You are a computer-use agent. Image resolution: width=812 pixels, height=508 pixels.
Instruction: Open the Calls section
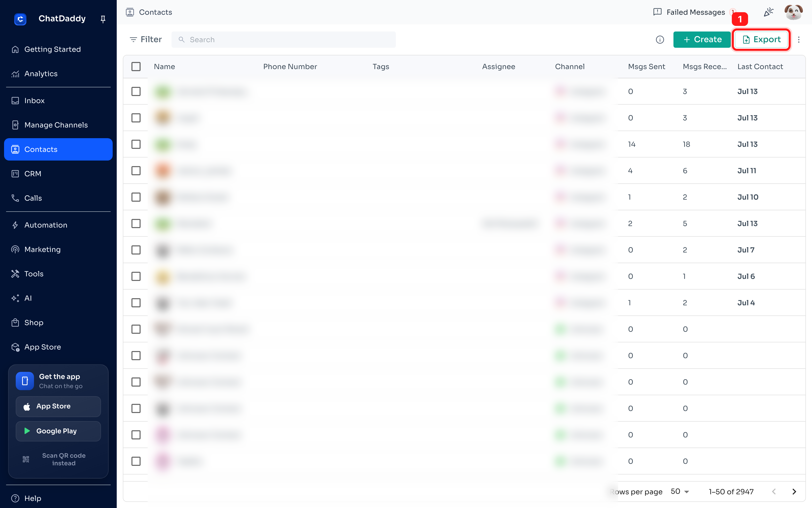pos(58,198)
